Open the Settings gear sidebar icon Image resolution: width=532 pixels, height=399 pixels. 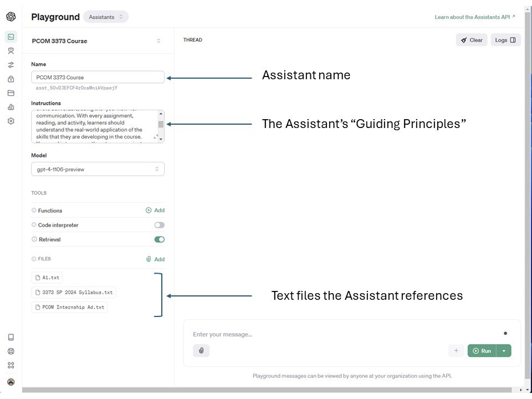click(x=11, y=121)
